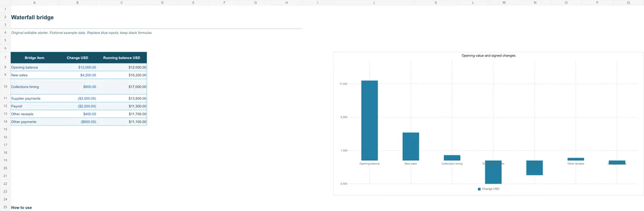The image size is (644, 211).
Task: Select row 14 header
Action: pyautogui.click(x=5, y=122)
